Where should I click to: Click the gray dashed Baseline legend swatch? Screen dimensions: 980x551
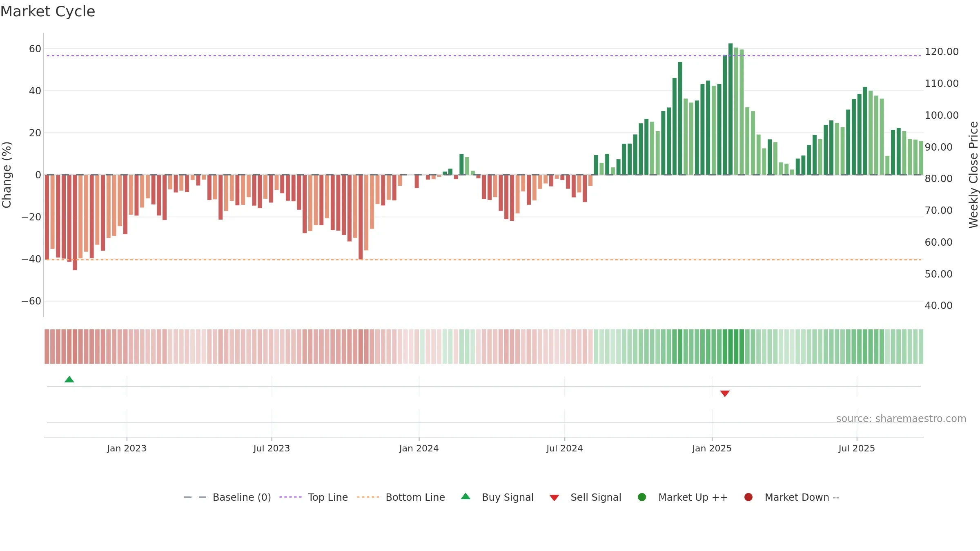point(195,497)
